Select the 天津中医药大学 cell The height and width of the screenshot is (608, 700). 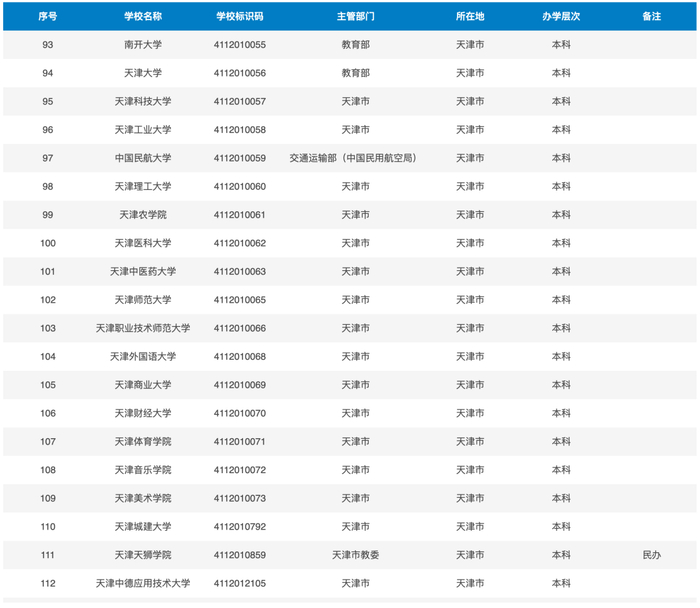click(143, 271)
